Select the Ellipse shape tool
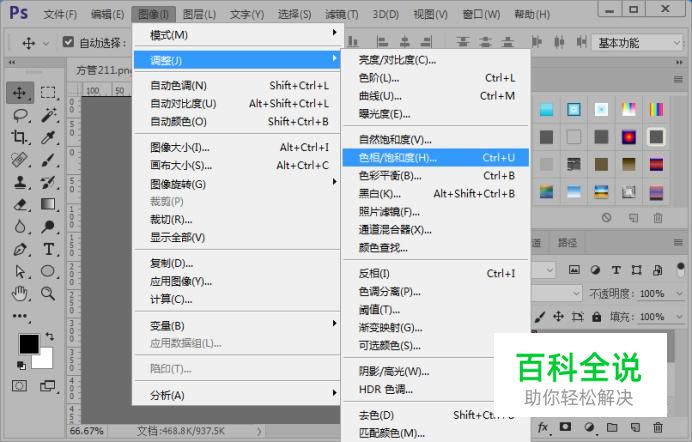The height and width of the screenshot is (442, 692). point(48,271)
